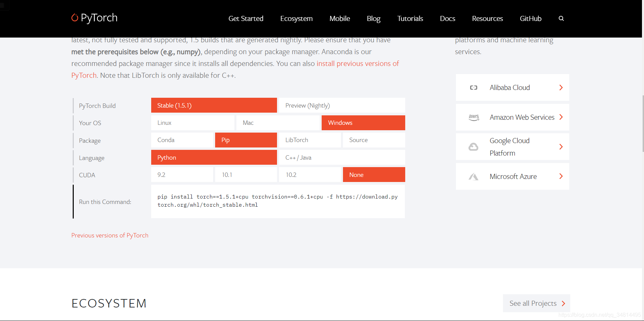Screen dimensions: 644x321
Task: Select Source package option
Action: (x=374, y=140)
